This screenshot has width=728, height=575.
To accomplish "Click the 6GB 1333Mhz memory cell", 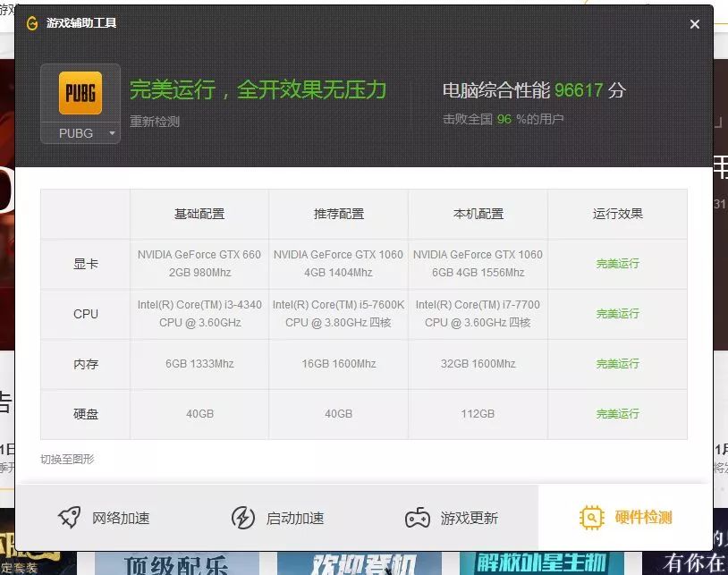I will 199,364.
